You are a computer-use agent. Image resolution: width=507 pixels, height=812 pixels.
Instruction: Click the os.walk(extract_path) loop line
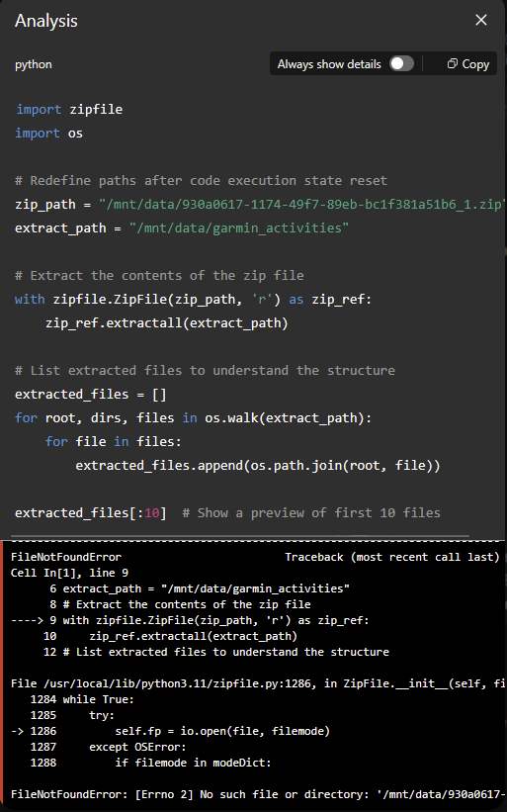tap(193, 417)
